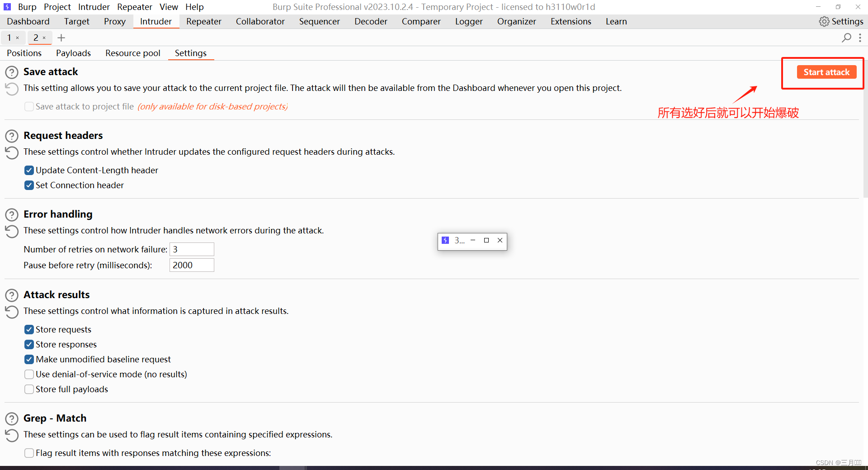Switch to the Comparer tab

[421, 21]
